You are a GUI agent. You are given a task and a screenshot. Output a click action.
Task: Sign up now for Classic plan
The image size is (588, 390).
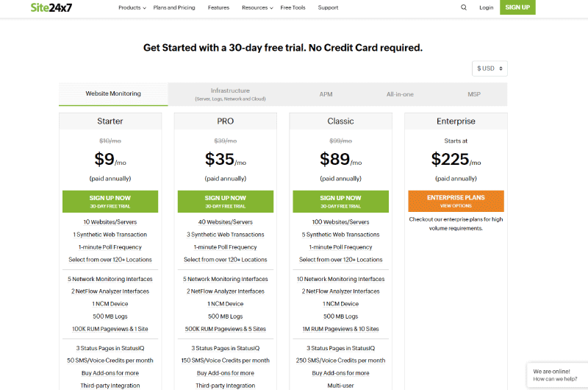point(340,201)
